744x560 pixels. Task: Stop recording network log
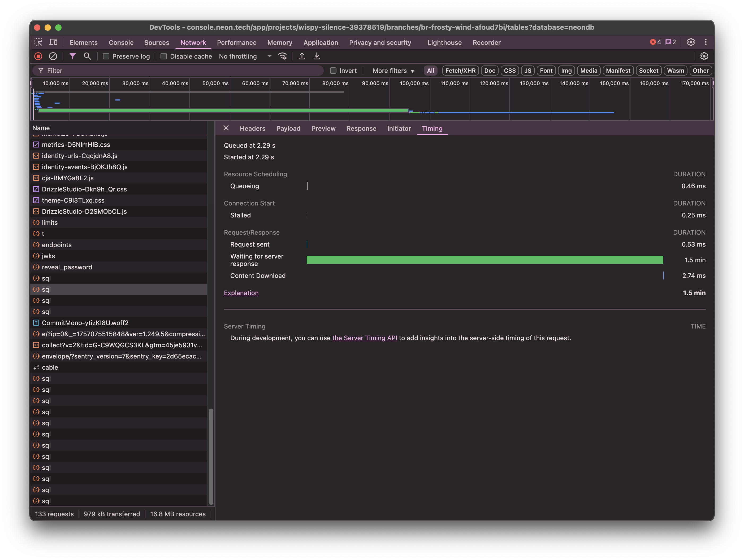pos(38,56)
